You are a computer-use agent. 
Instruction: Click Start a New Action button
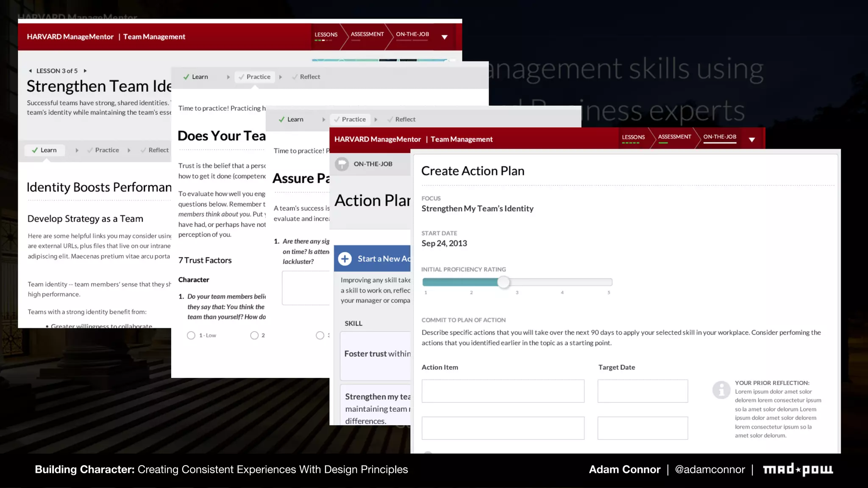372,258
